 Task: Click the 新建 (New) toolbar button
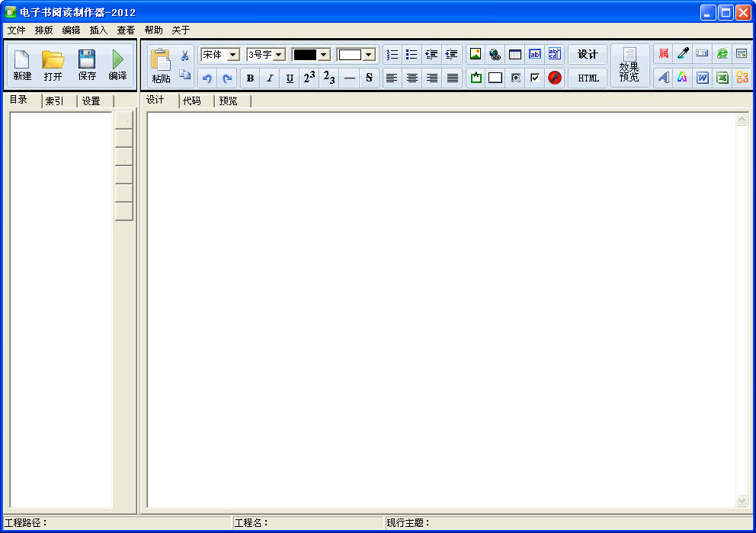click(22, 65)
